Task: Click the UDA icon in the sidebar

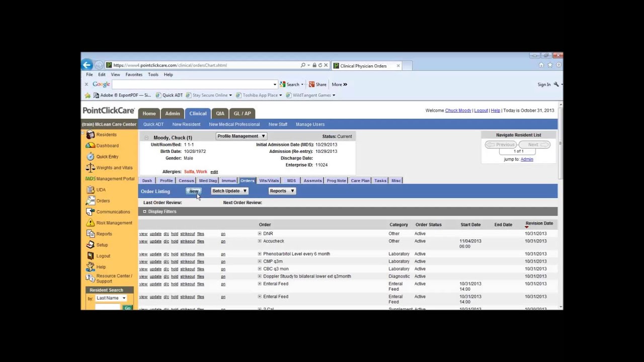Action: coord(90,190)
